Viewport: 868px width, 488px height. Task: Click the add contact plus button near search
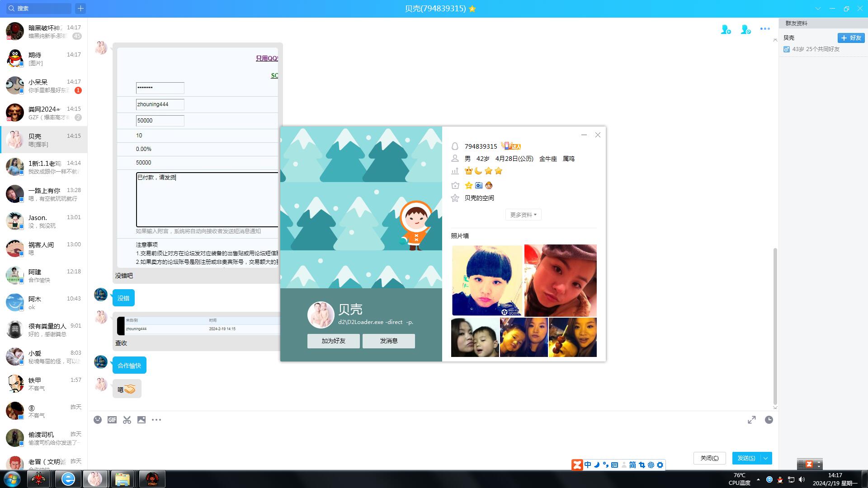tap(80, 8)
